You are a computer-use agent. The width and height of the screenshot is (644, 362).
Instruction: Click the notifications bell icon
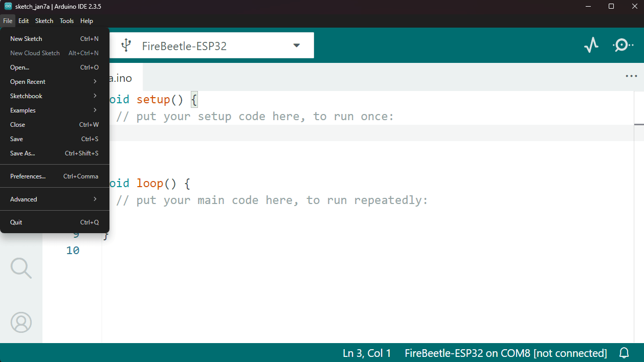[x=624, y=353]
